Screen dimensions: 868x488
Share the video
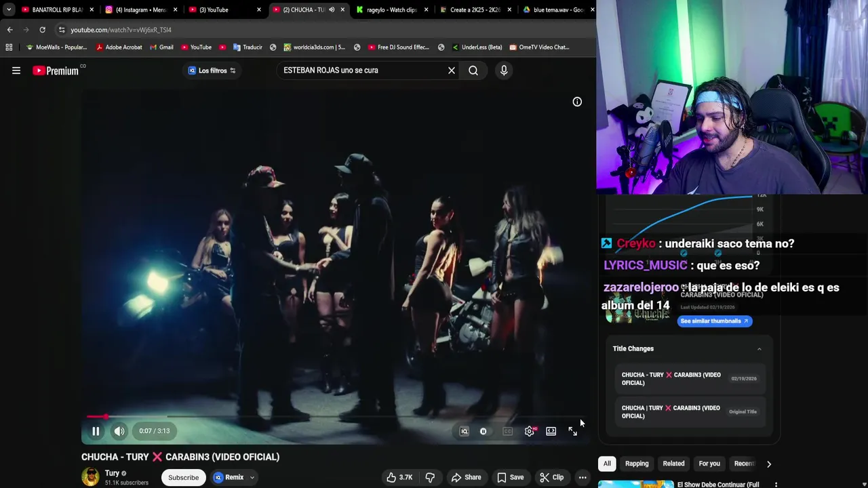pyautogui.click(x=467, y=478)
